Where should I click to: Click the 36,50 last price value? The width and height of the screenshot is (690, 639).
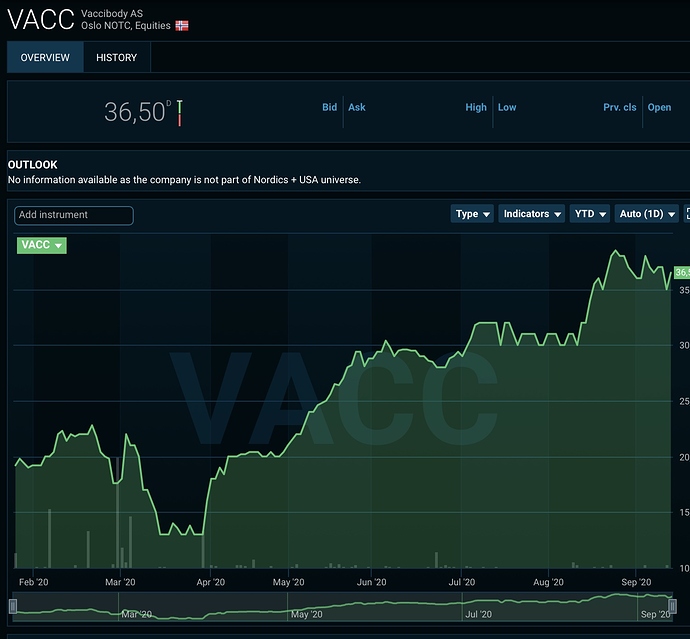click(135, 112)
